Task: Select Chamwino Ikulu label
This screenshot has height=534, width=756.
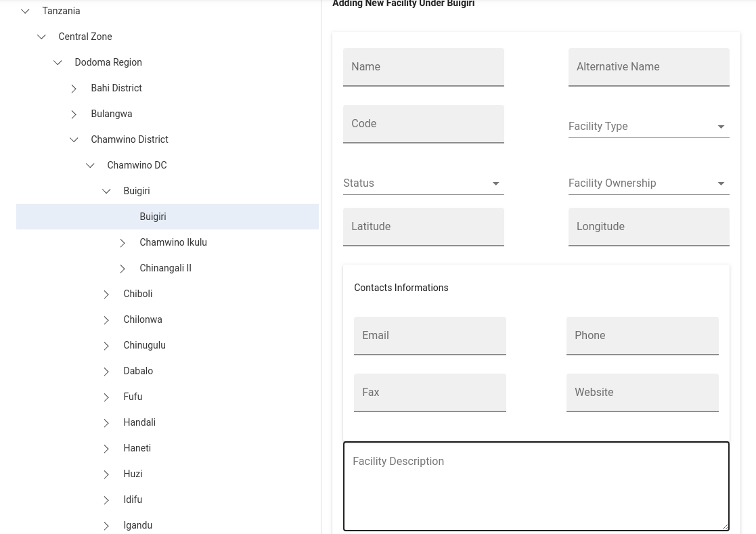Action: tap(173, 242)
